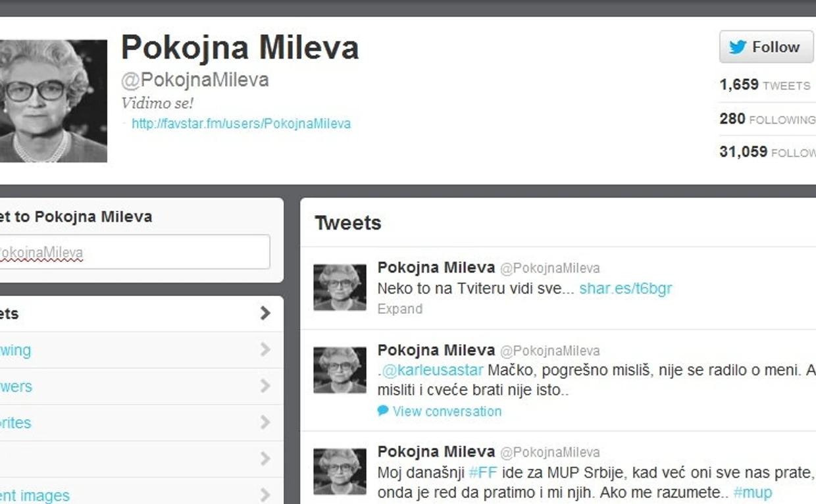
Task: Open the Tweets sidebar chevron arrow
Action: (x=265, y=313)
